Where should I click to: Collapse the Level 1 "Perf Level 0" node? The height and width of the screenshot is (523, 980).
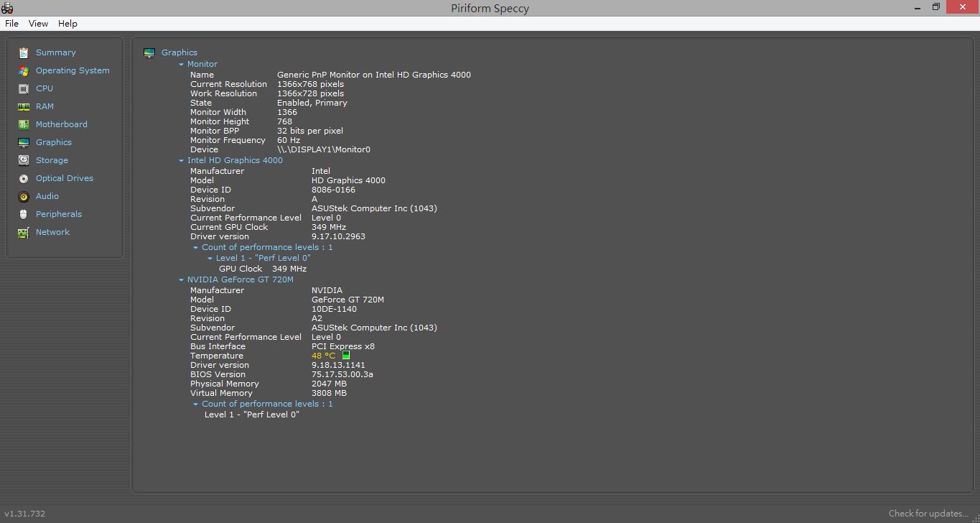point(210,259)
